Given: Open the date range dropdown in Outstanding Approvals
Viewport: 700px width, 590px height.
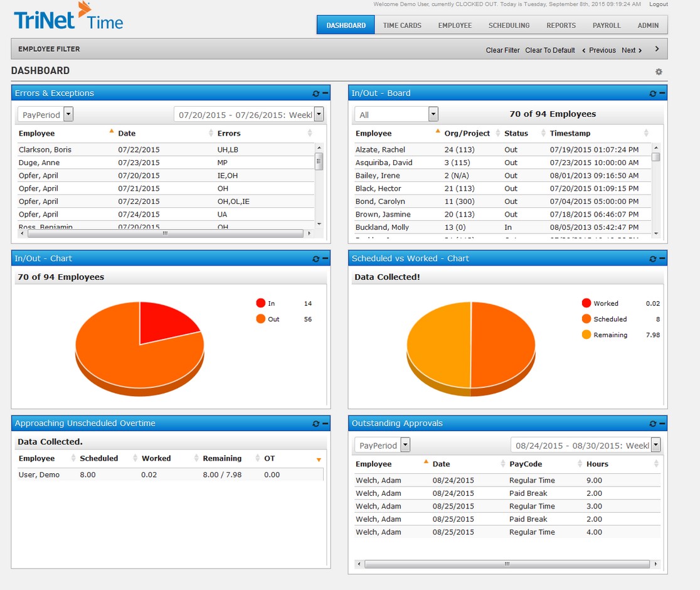Looking at the screenshot, I should tap(656, 444).
